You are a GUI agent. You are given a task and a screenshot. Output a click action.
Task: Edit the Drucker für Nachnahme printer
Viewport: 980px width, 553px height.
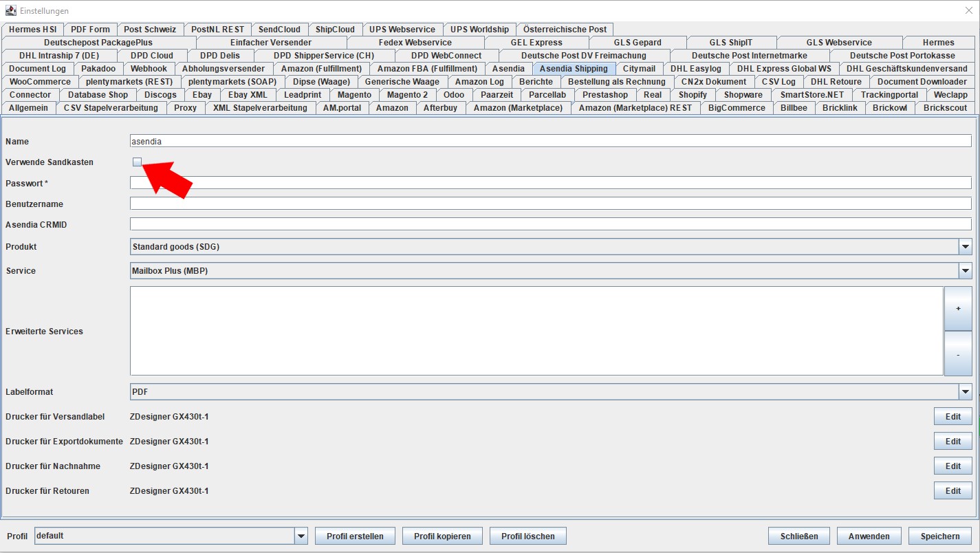point(952,466)
